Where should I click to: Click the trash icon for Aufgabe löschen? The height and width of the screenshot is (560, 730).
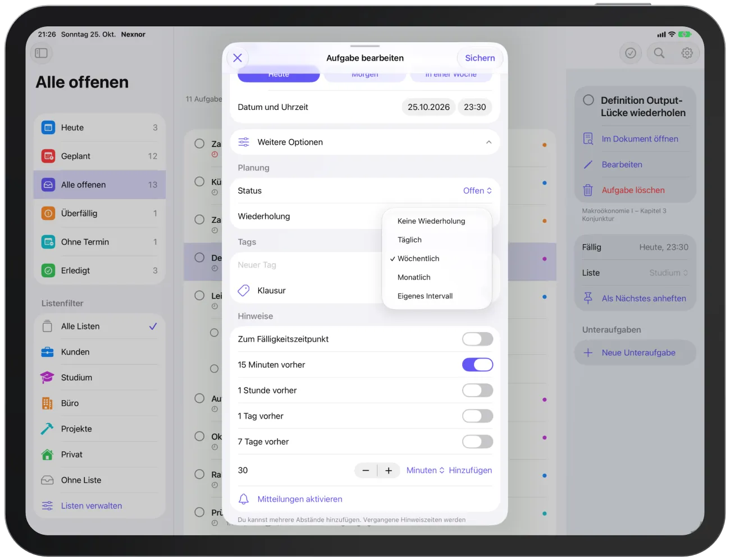[588, 190]
